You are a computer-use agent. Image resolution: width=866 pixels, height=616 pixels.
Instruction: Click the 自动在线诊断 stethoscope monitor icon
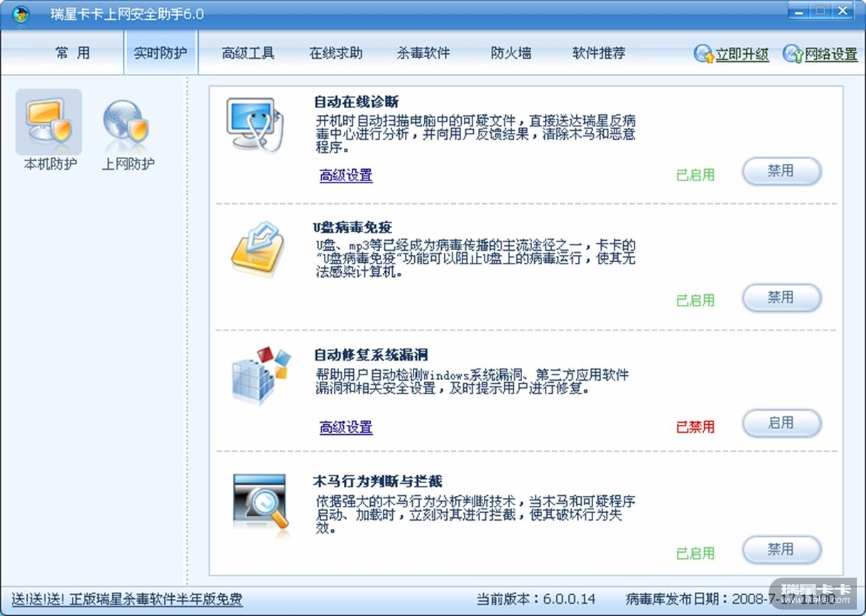pos(256,124)
